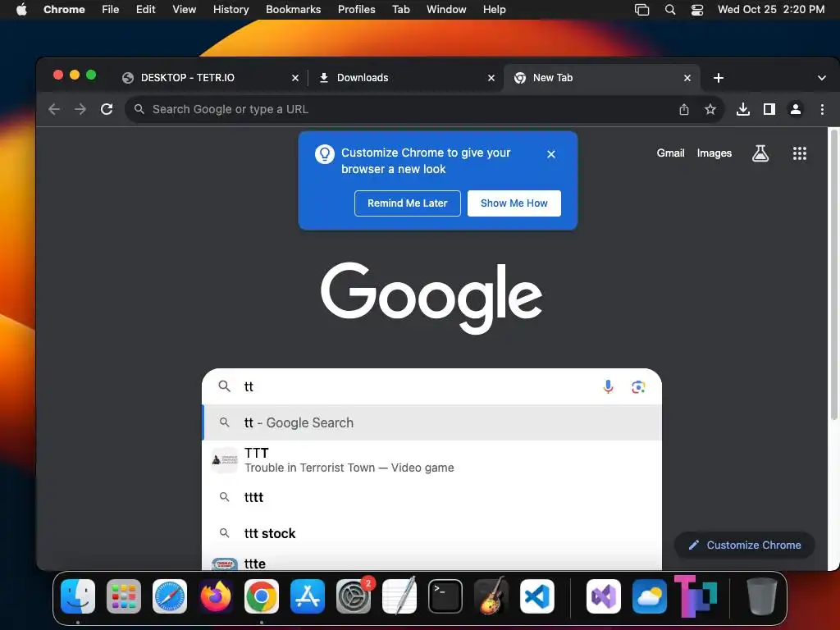Open the History menu
840x630 pixels.
pyautogui.click(x=231, y=10)
